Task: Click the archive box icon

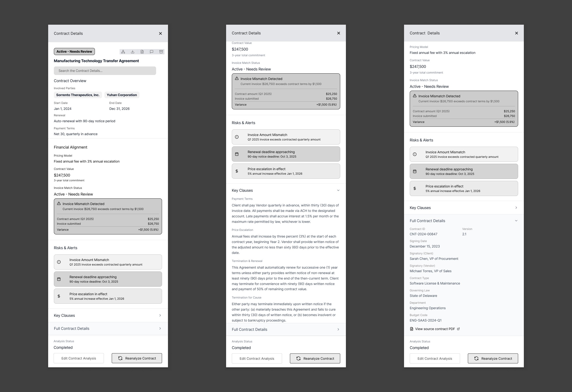Action: click(x=161, y=52)
